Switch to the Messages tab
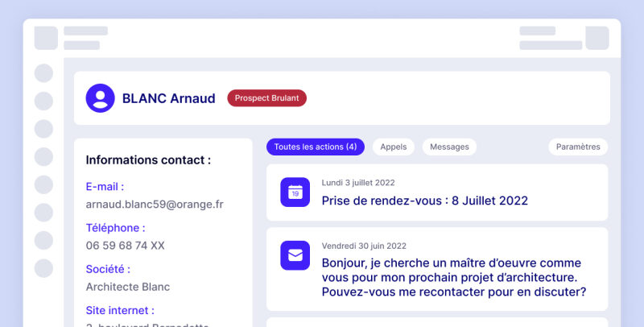This screenshot has height=327, width=644. click(449, 147)
